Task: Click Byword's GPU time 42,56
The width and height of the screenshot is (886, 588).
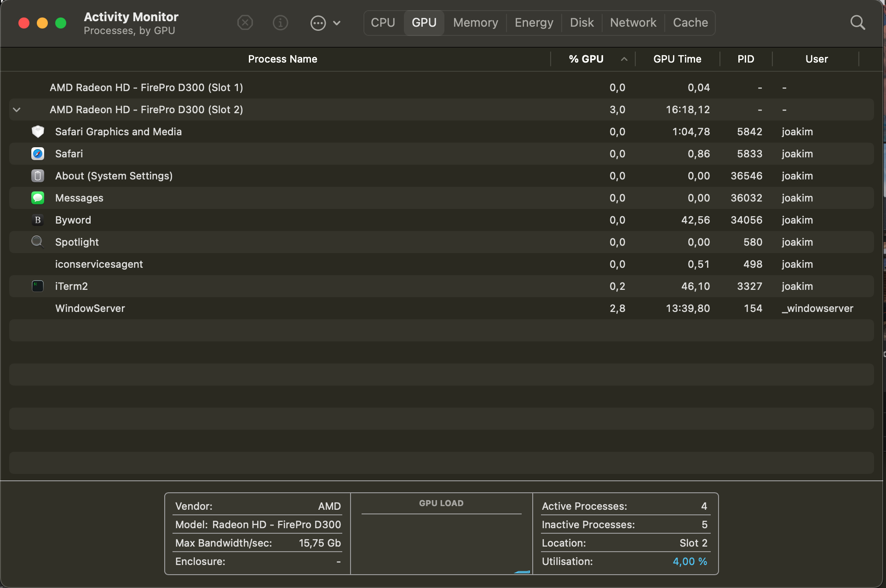Action: coord(696,220)
